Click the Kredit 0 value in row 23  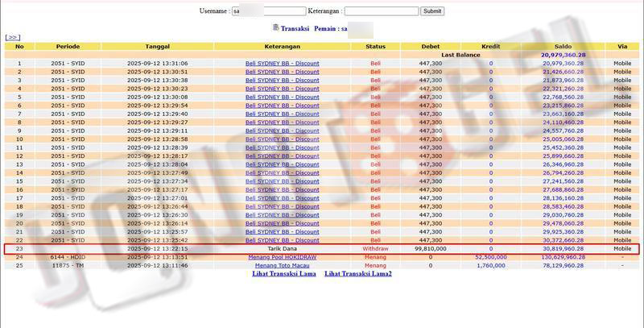click(x=490, y=249)
